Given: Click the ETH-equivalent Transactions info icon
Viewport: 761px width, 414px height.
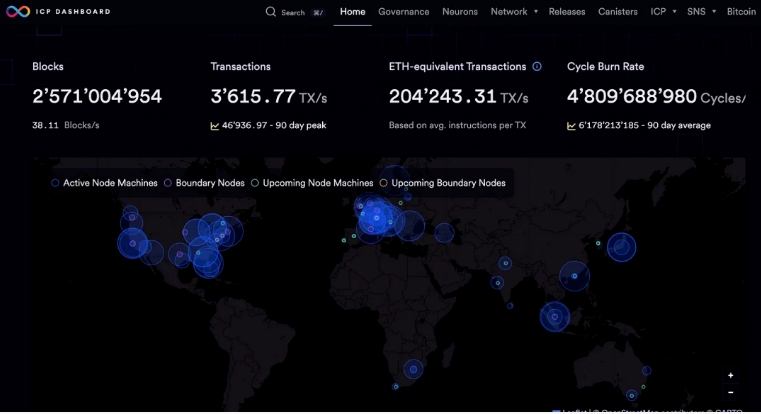Looking at the screenshot, I should coord(537,66).
